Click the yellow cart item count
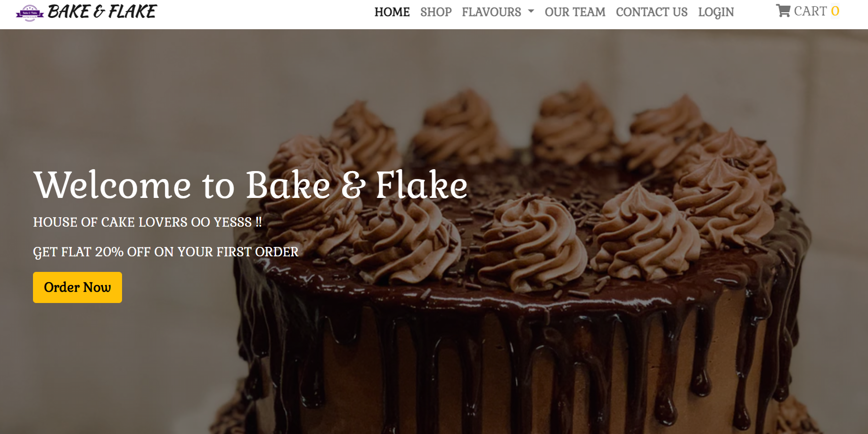 835,11
